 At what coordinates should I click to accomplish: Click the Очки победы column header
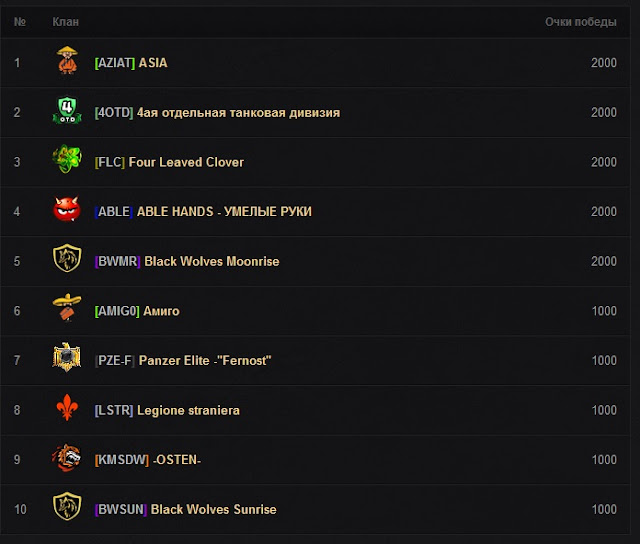[580, 22]
